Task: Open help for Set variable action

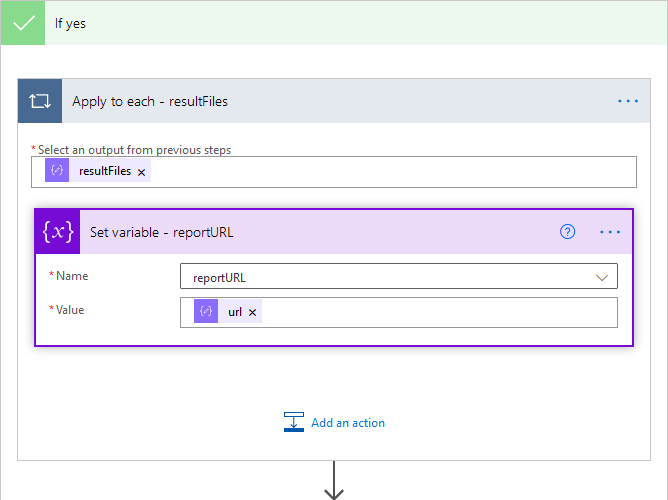Action: pyautogui.click(x=568, y=232)
